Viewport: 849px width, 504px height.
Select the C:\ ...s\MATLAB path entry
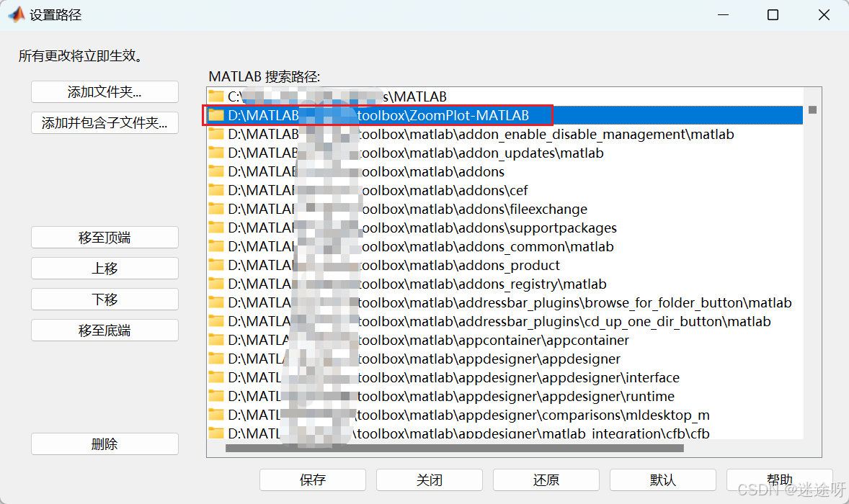(504, 96)
